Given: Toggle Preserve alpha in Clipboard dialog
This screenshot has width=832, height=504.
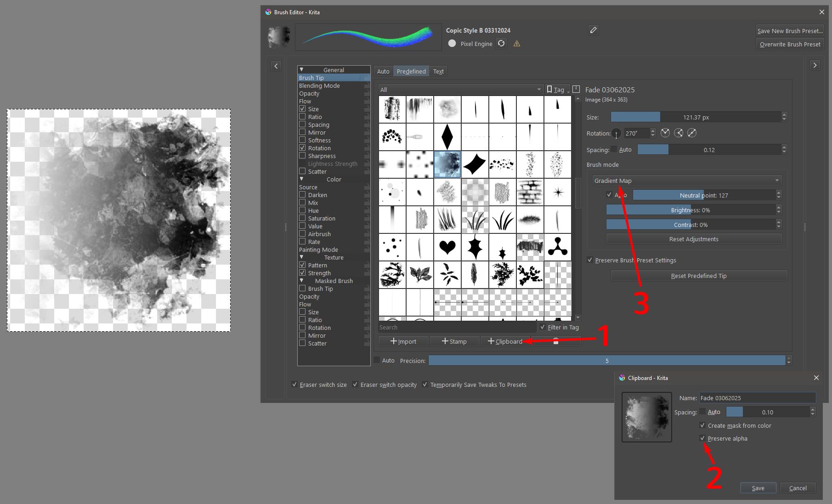Looking at the screenshot, I should point(702,438).
